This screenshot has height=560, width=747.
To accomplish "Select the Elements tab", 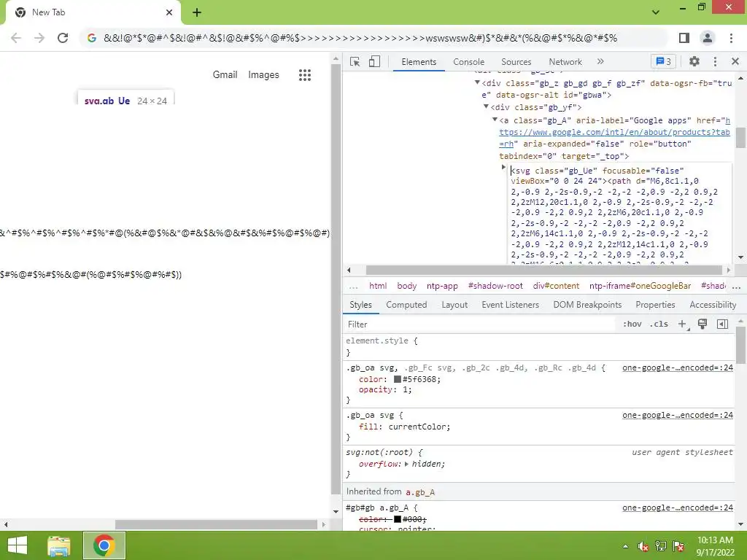I will coord(419,62).
